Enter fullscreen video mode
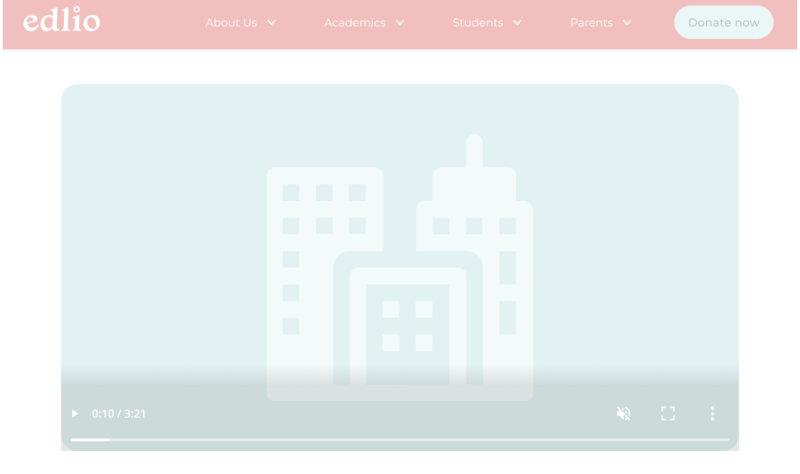The width and height of the screenshot is (800, 474). [668, 413]
